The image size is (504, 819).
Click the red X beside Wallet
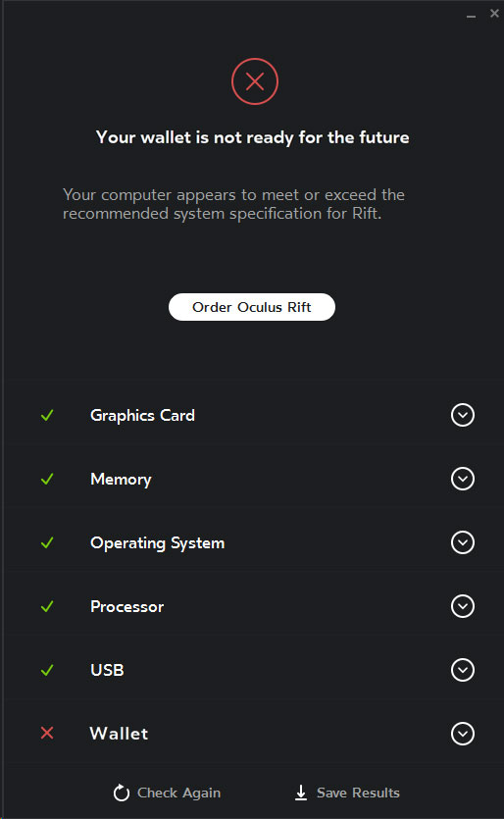(x=47, y=734)
